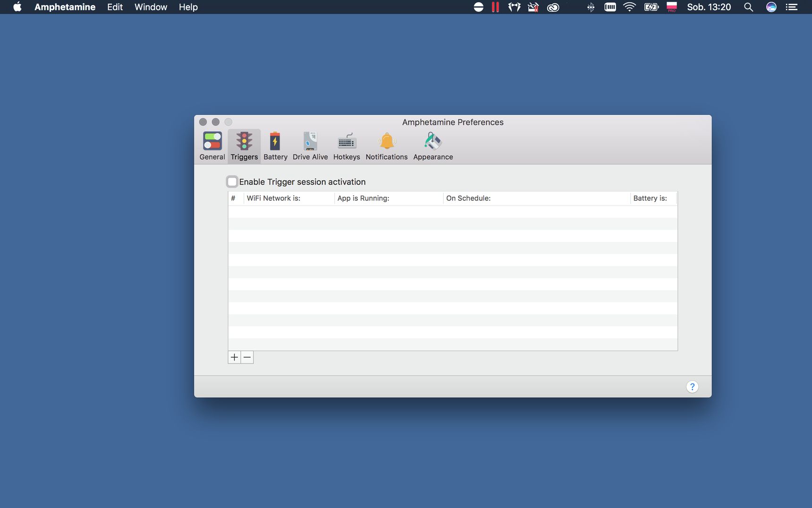Click the 'App is Running:' column header

click(x=389, y=198)
